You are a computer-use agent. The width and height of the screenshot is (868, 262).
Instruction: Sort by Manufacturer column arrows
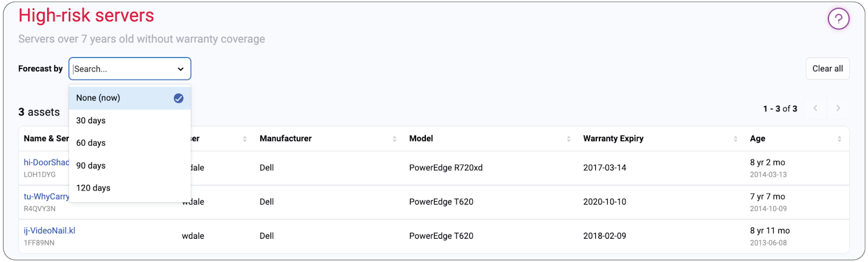click(394, 139)
